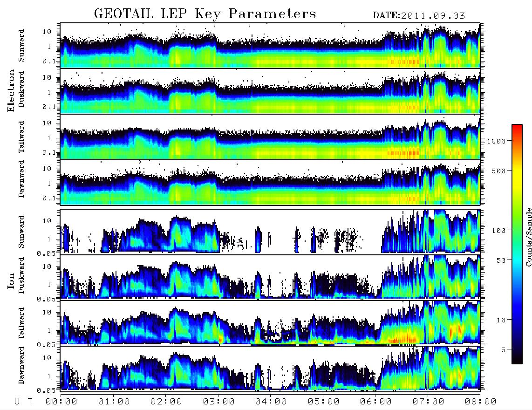Click the 0.1 tick on Electron Dawnward axis
532x410 pixels.
[x=49, y=198]
